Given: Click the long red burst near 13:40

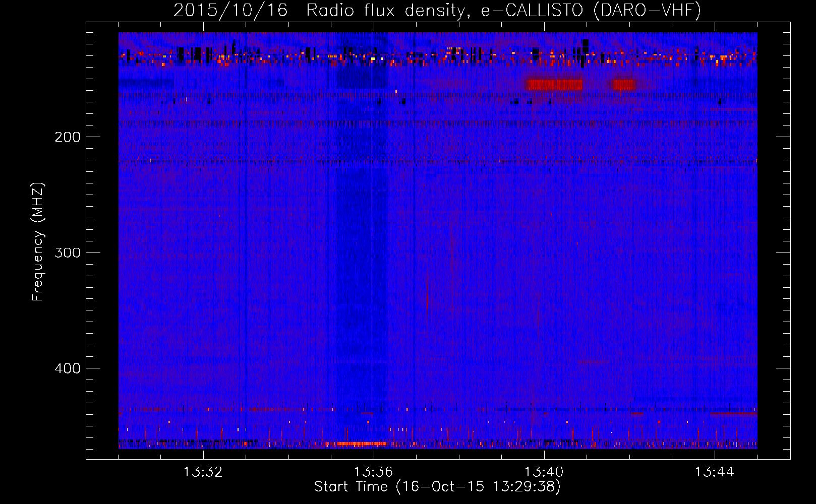Looking at the screenshot, I should pyautogui.click(x=555, y=85).
